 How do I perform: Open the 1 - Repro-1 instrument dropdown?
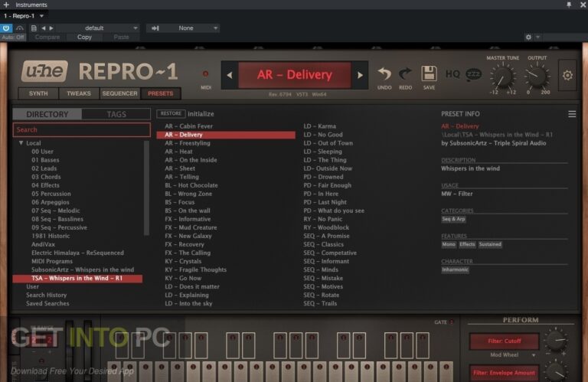(x=24, y=16)
